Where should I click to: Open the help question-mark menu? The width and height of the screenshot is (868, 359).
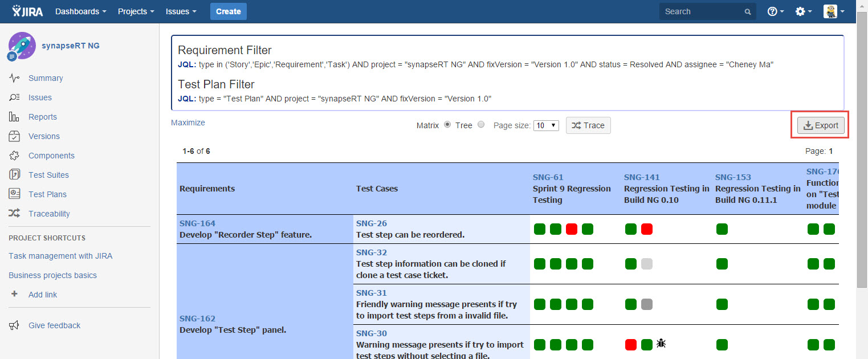pos(776,11)
